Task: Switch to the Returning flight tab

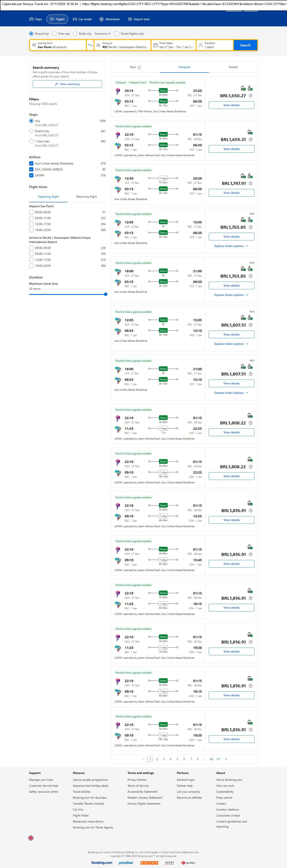Action: (86, 197)
